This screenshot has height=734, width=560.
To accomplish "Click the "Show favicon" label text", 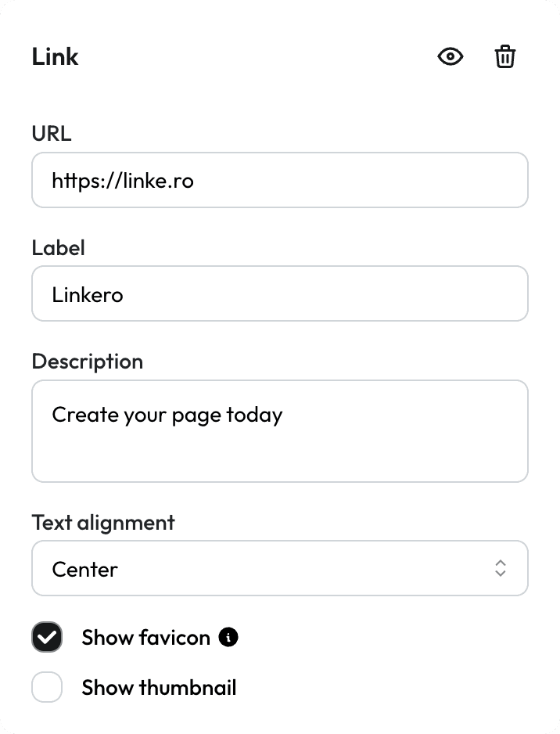I will (x=145, y=638).
